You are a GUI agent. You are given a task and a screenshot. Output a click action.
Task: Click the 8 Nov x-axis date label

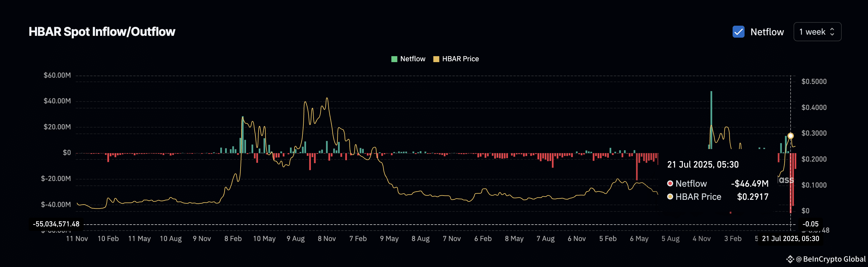(x=326, y=239)
